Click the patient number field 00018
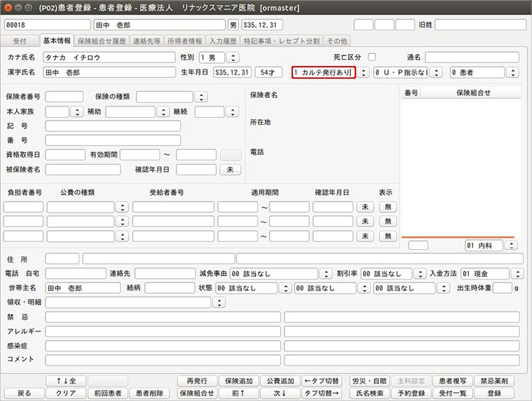 tap(48, 25)
